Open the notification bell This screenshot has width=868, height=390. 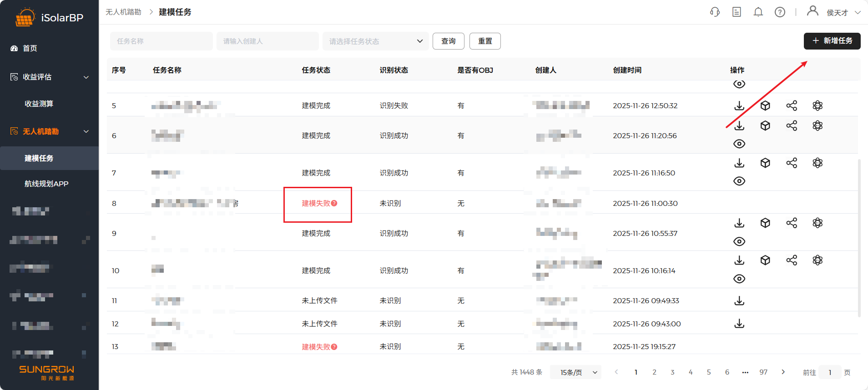(758, 12)
